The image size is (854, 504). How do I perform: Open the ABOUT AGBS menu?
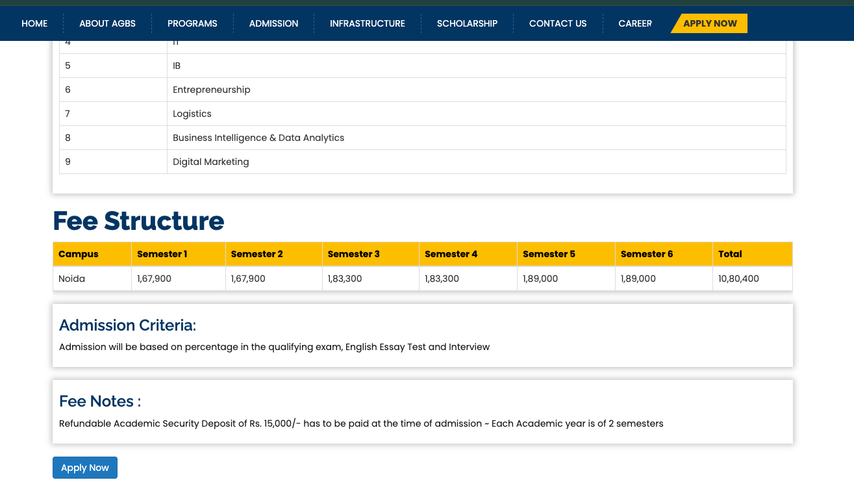[107, 23]
